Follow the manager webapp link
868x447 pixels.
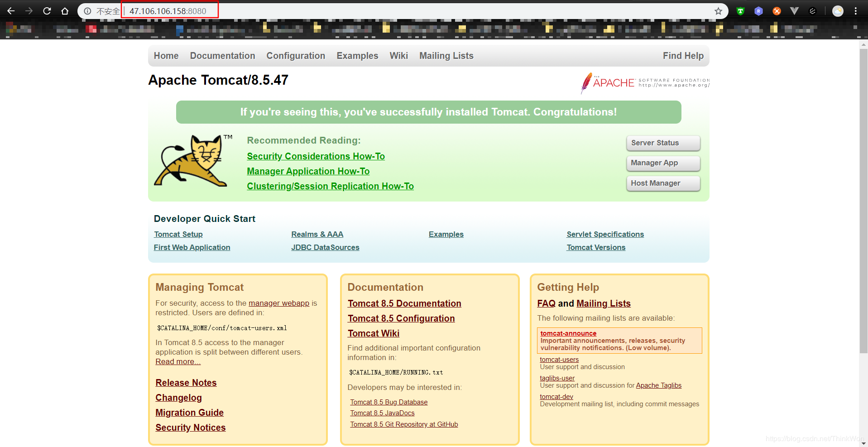pos(279,303)
